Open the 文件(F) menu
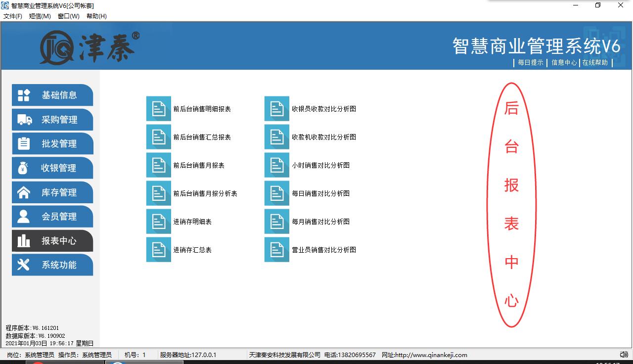Screen dimensions: 633x364 coord(13,16)
